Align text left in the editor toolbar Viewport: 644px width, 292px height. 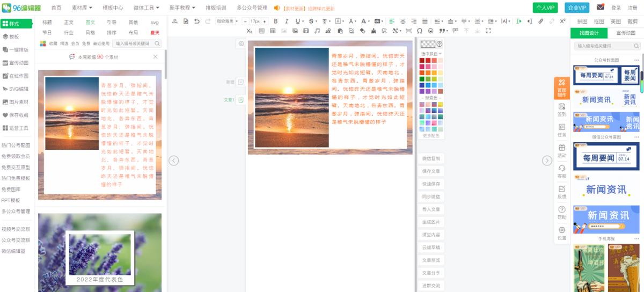click(x=391, y=21)
